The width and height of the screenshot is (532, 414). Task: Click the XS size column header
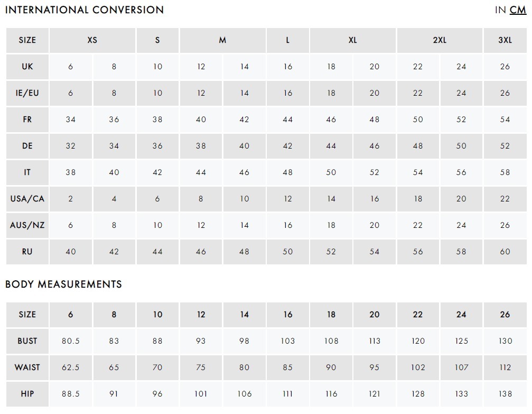coord(92,40)
